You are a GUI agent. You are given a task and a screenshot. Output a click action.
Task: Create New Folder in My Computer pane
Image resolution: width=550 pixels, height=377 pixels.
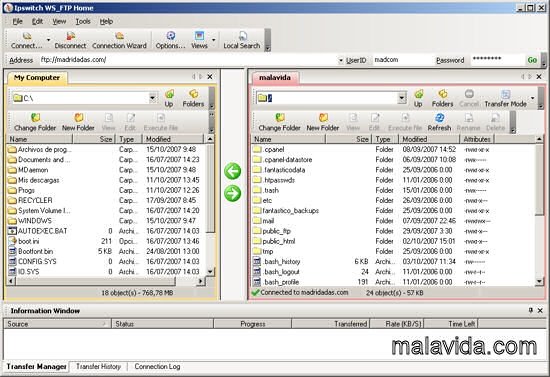(78, 122)
